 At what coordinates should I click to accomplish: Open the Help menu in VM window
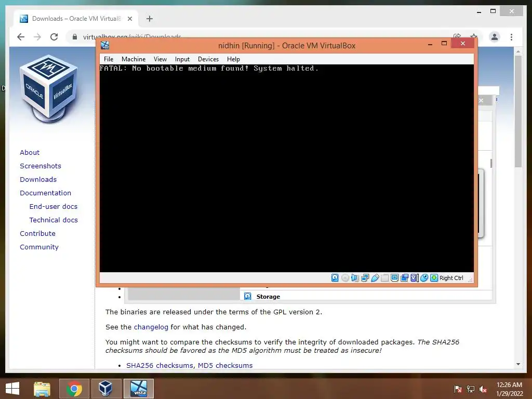point(233,59)
